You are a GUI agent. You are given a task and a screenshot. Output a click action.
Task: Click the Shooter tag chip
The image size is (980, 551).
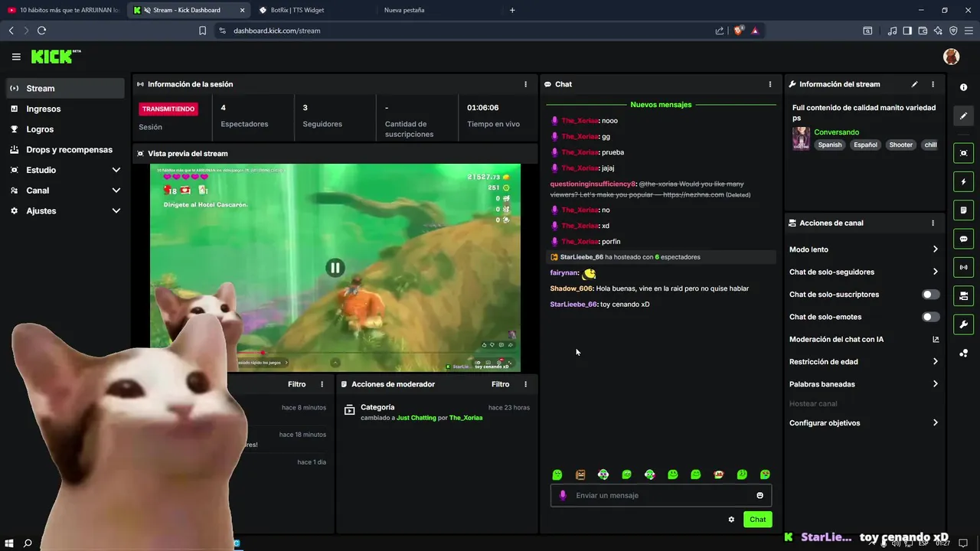coord(900,145)
